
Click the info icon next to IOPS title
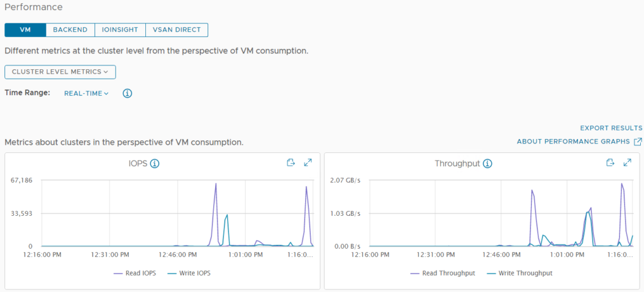tap(155, 164)
